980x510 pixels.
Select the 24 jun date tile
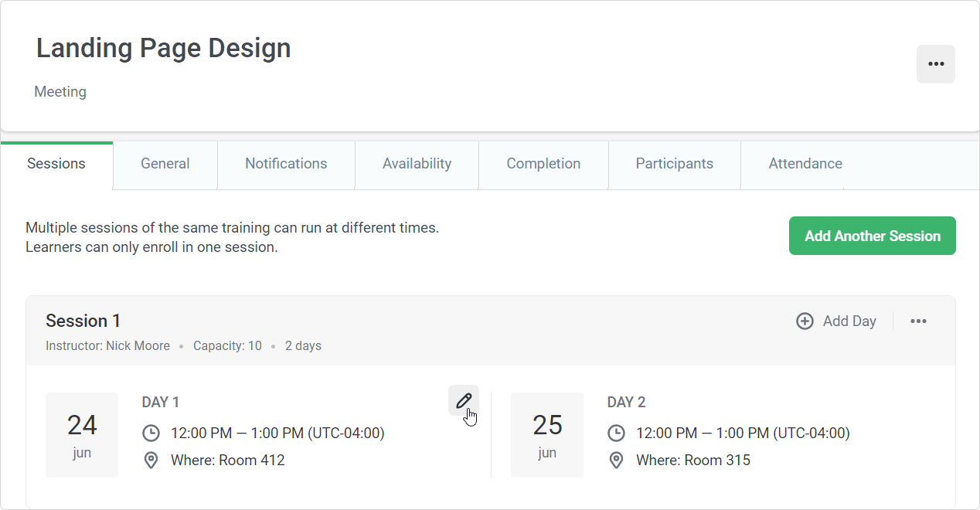pyautogui.click(x=82, y=435)
